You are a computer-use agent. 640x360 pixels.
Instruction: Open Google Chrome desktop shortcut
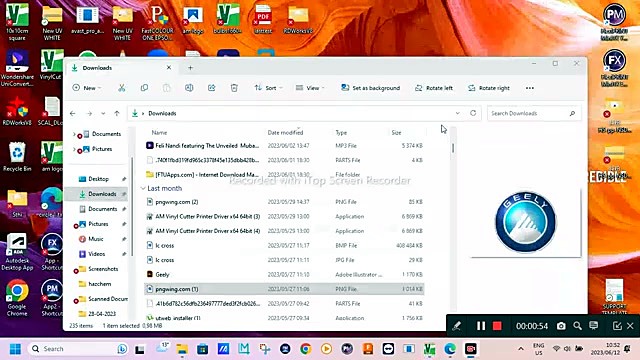click(17, 298)
